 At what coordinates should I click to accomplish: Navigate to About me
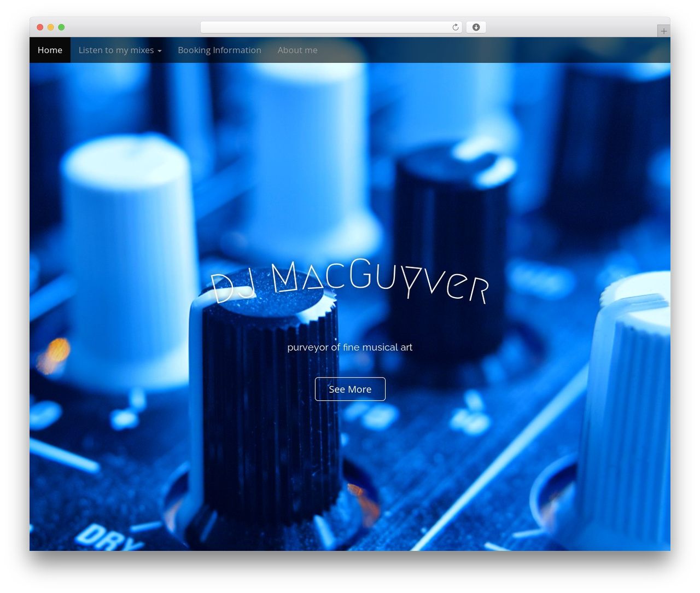297,50
